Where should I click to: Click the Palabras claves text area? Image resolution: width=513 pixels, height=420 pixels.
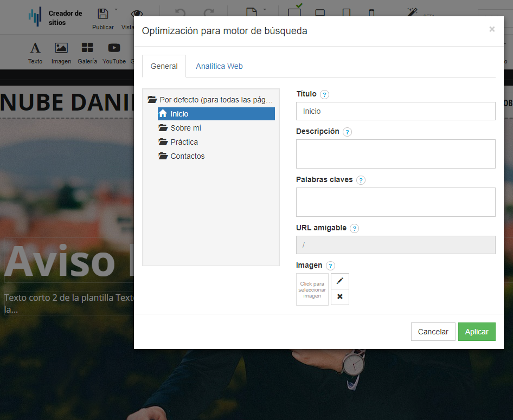[395, 202]
